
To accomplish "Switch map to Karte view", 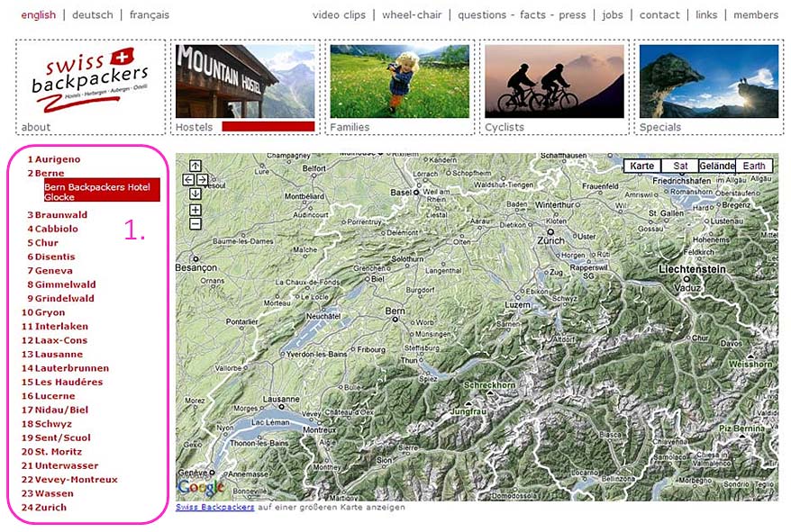I will coord(642,167).
